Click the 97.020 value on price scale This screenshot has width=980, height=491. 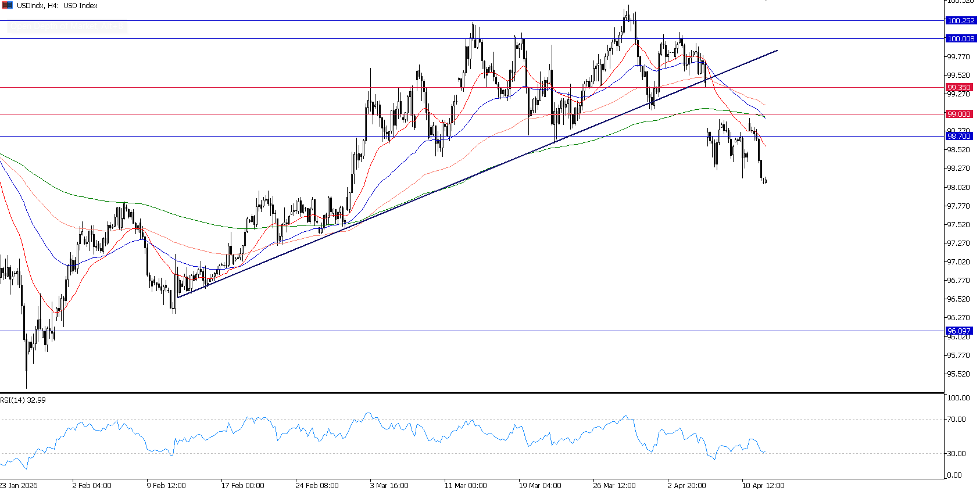(958, 261)
